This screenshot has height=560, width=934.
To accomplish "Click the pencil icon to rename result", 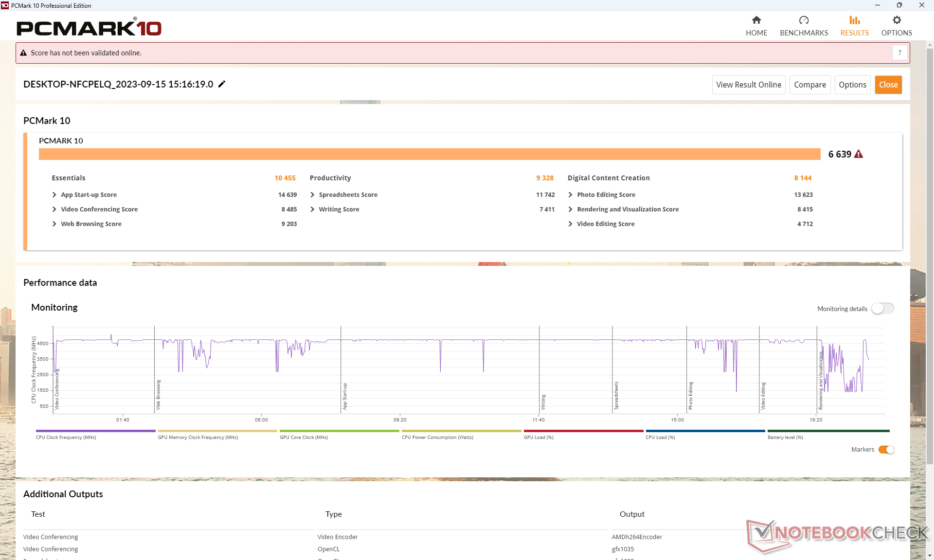I will point(222,84).
